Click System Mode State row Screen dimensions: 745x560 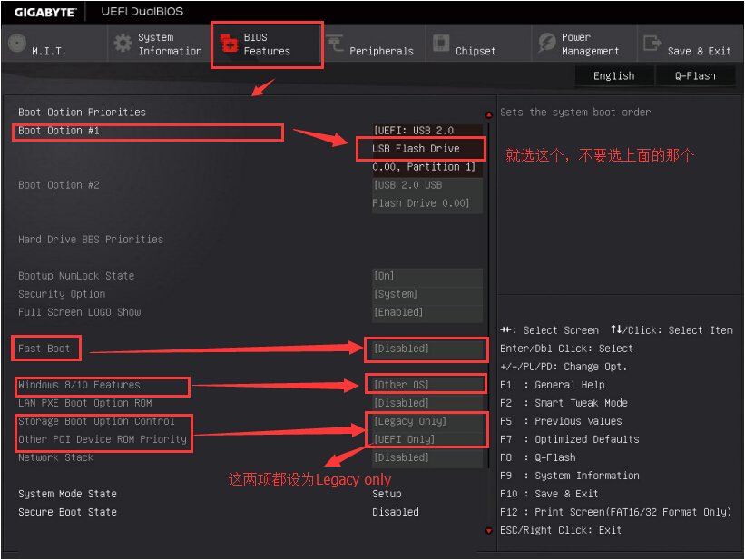219,495
